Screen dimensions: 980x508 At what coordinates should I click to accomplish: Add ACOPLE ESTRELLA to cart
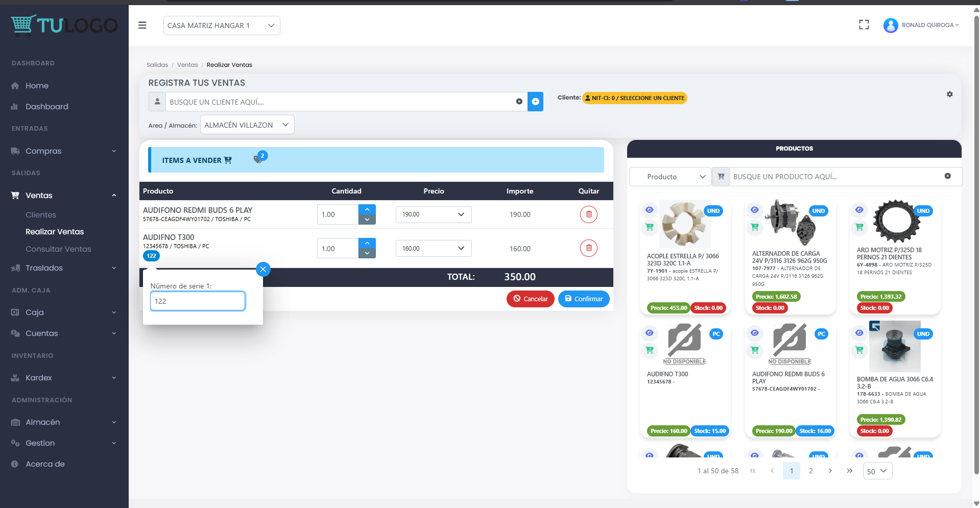click(649, 227)
